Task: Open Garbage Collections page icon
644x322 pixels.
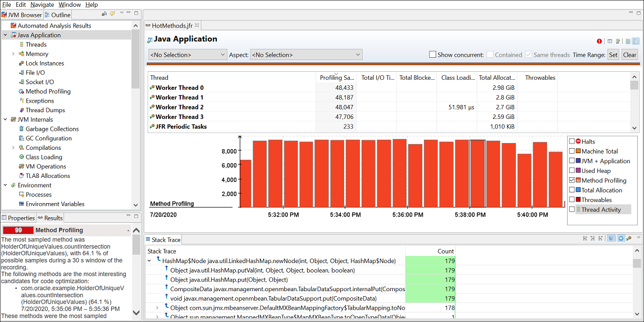Action: click(x=21, y=129)
